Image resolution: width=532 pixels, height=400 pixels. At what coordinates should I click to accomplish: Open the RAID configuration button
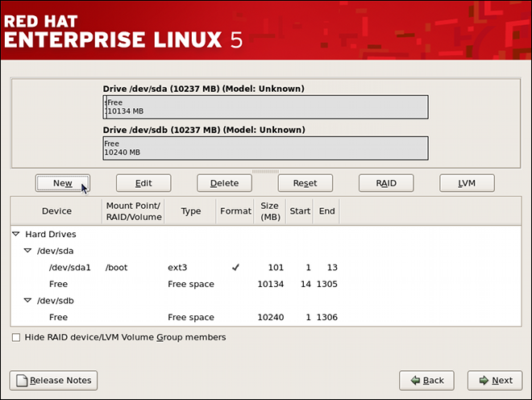tap(386, 183)
